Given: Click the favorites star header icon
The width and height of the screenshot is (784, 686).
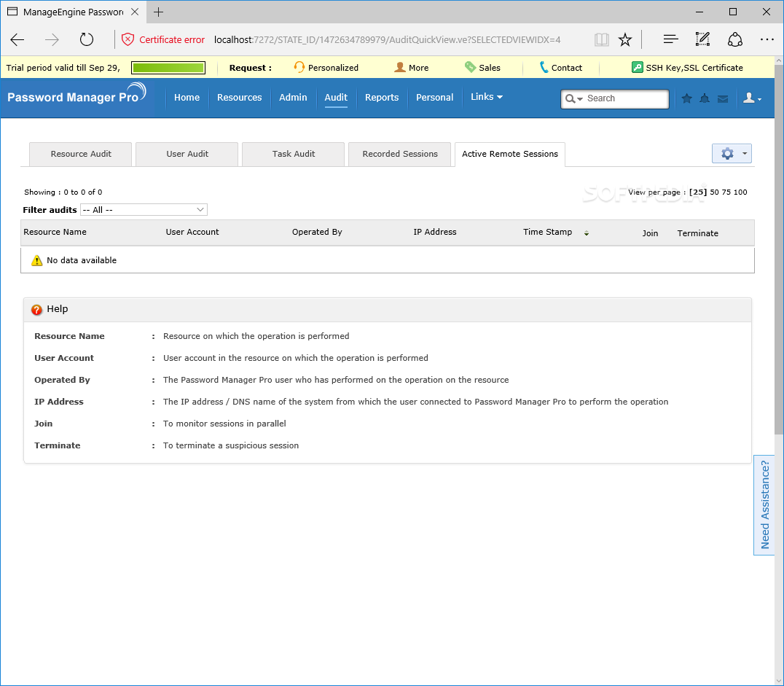Looking at the screenshot, I should [686, 98].
